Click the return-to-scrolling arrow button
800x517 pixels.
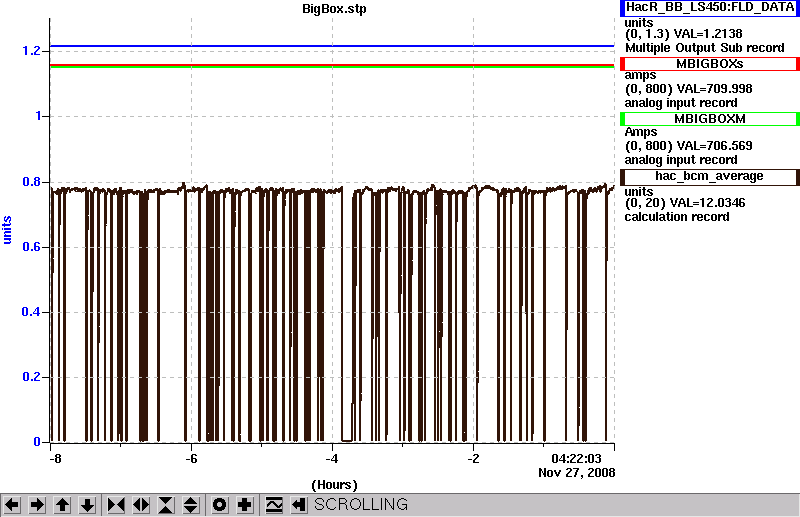point(299,505)
